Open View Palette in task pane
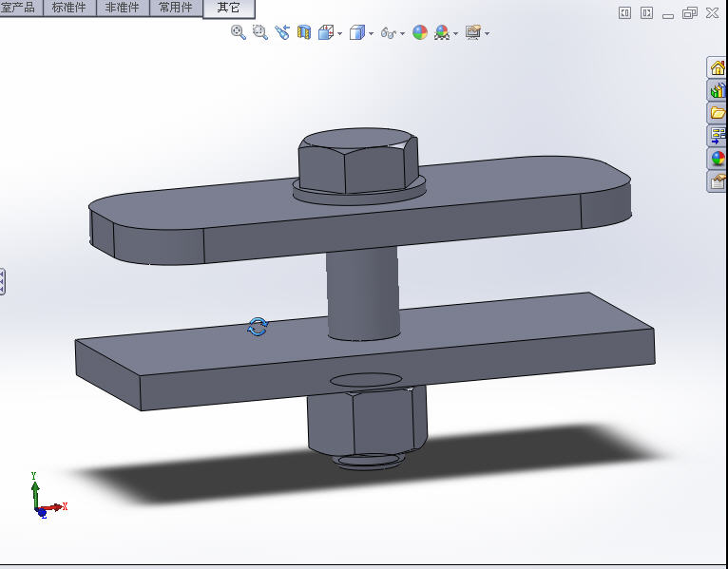Image resolution: width=728 pixels, height=569 pixels. 718,136
